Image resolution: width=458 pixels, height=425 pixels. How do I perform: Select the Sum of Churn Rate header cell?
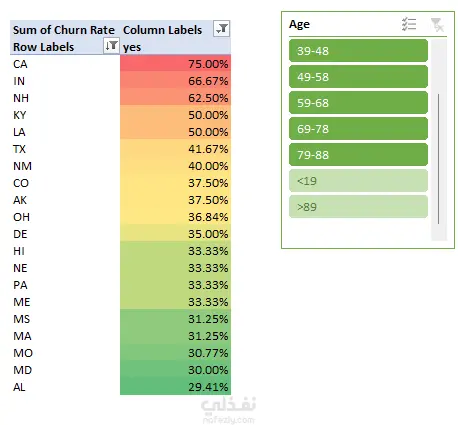click(x=65, y=29)
